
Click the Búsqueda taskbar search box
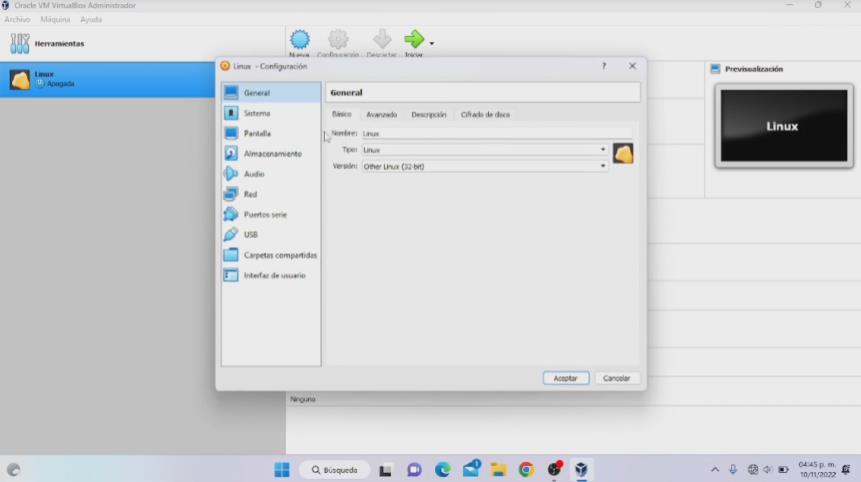tap(334, 470)
